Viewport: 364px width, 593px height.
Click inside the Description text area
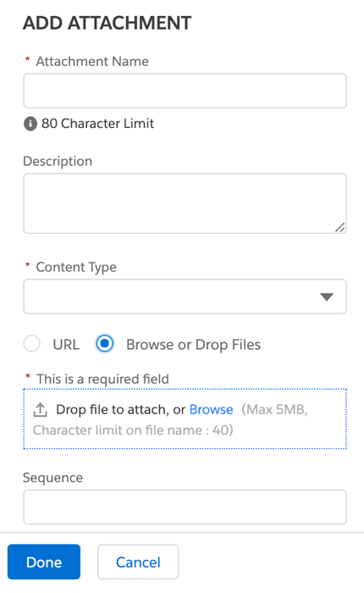click(x=185, y=203)
